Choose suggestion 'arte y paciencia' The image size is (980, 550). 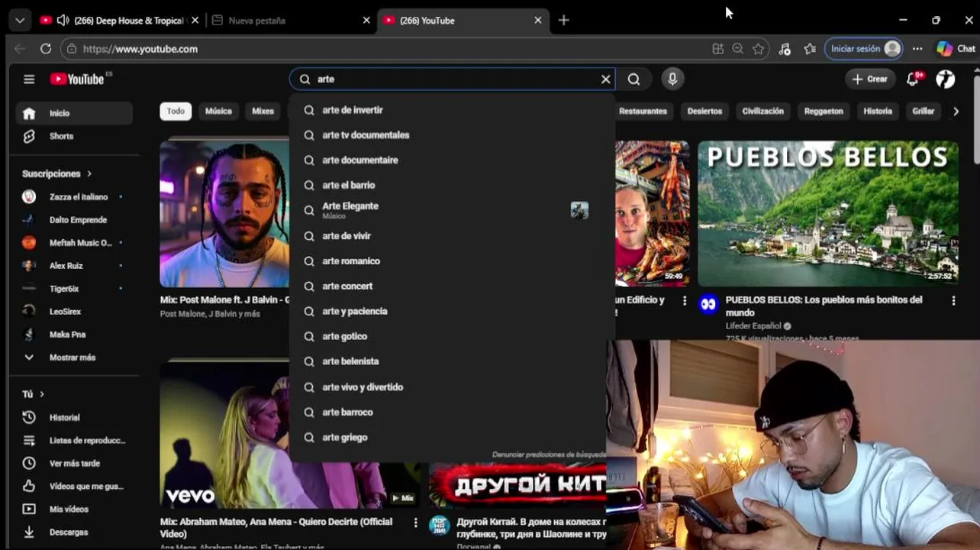[452, 312]
